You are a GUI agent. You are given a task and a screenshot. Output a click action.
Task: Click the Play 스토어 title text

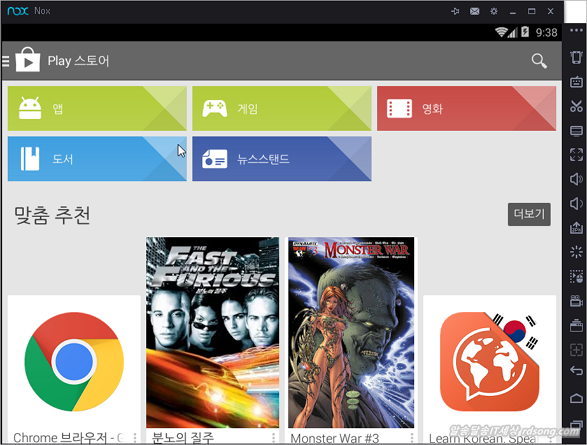pos(78,61)
